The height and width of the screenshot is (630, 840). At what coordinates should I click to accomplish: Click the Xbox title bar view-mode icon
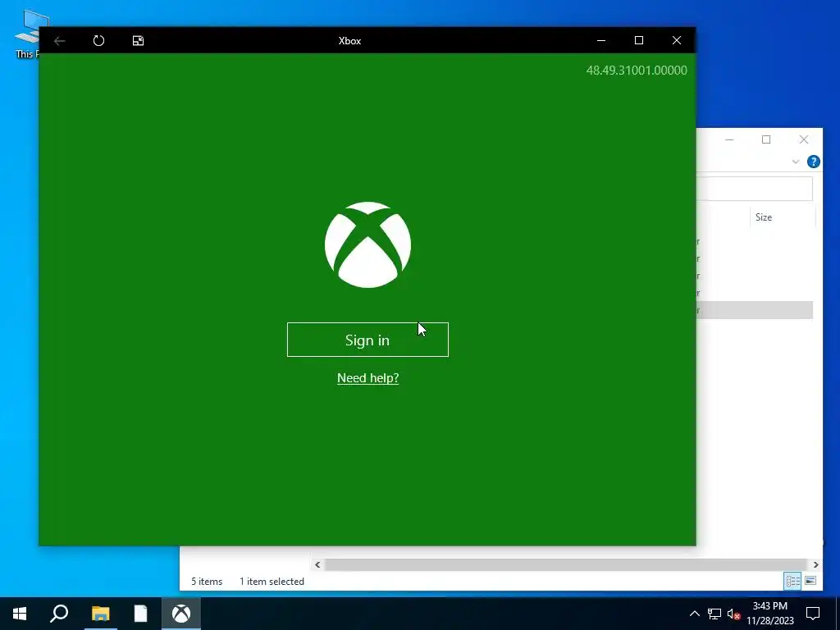click(138, 41)
